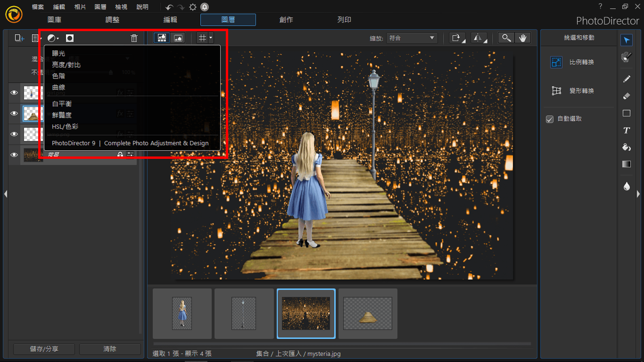This screenshot has width=644, height=362.
Task: Click the scale transform 比例轉換 icon
Action: pos(556,62)
